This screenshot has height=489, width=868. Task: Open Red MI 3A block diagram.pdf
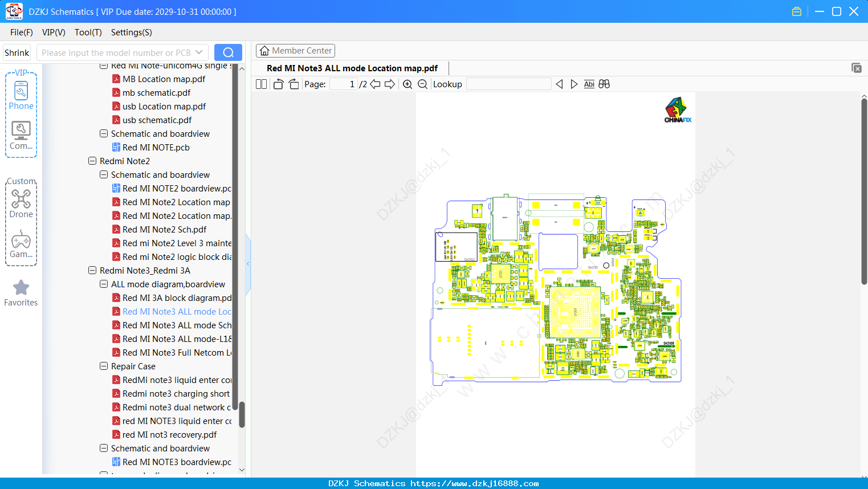[x=172, y=298]
